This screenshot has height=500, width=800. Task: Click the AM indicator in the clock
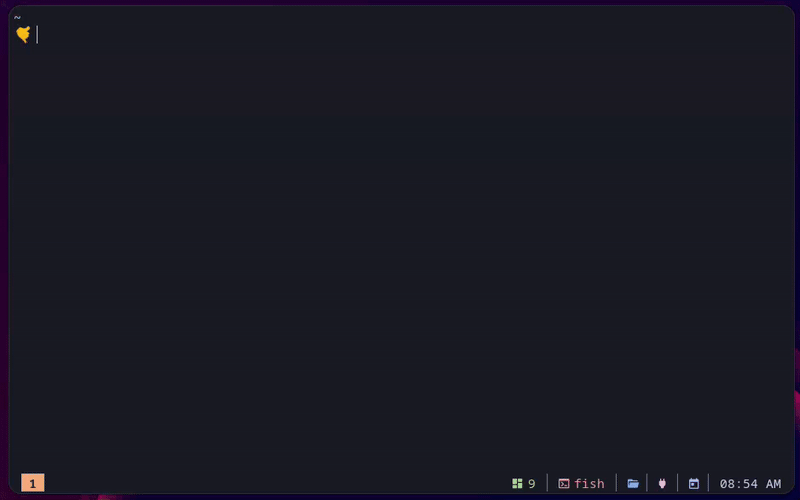pos(773,484)
